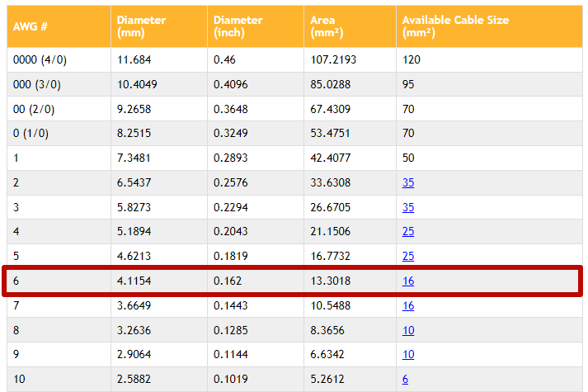The height and width of the screenshot is (392, 588).
Task: Follow the 25 link in the AWG 5 row
Action: (x=408, y=257)
